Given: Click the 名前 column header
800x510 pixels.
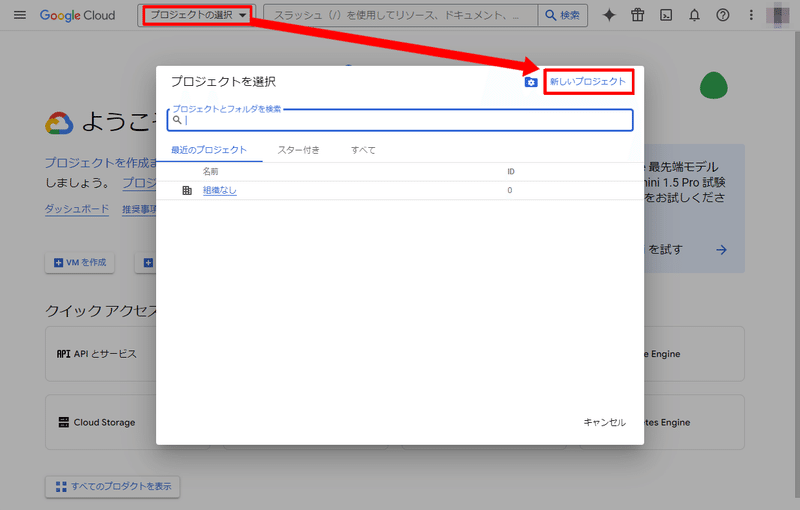Looking at the screenshot, I should coord(211,171).
